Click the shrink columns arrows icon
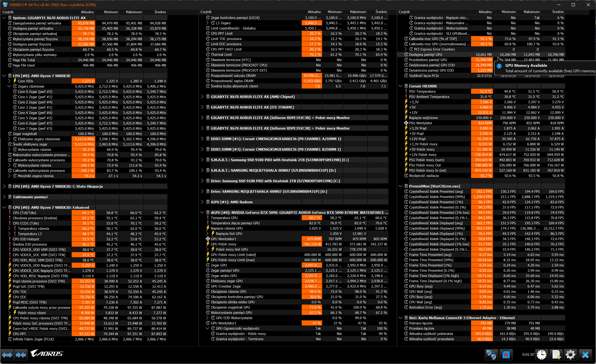This screenshot has height=364, width=596. [x=21, y=355]
